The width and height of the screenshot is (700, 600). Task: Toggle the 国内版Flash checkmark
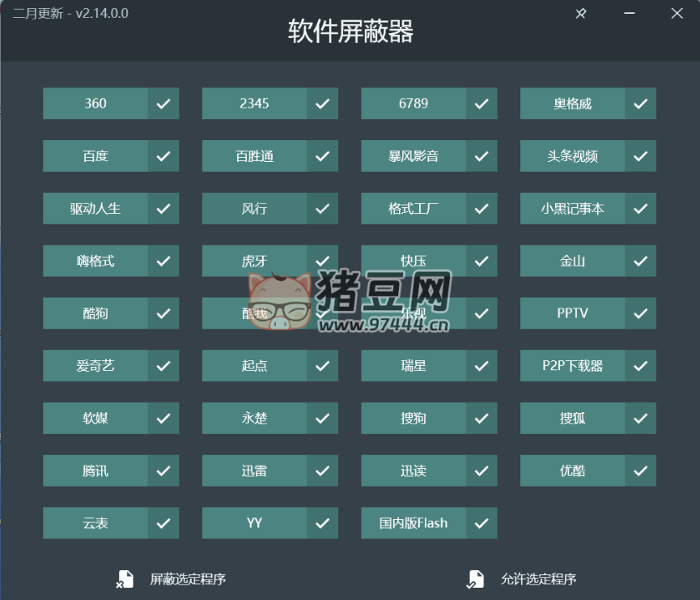point(482,523)
